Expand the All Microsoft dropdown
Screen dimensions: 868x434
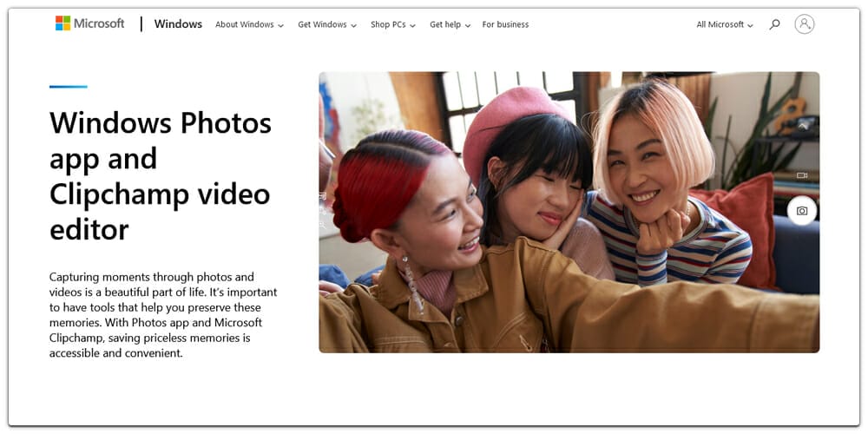[x=725, y=25]
